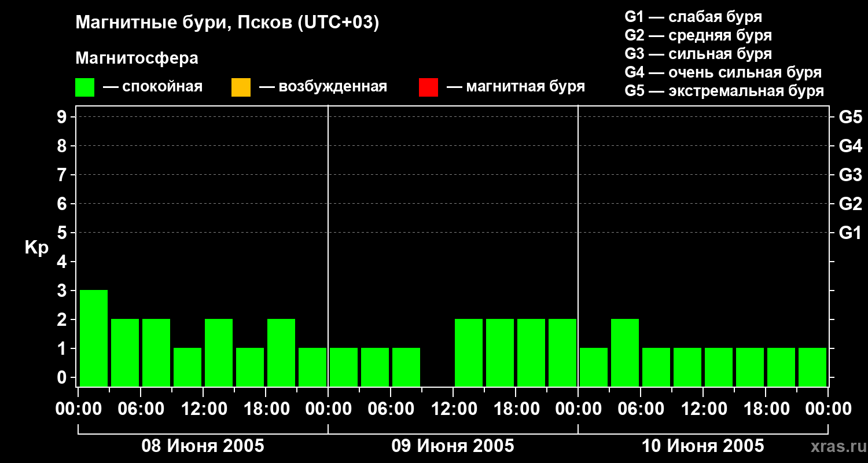Select the 'G4 — очень сильная буря' legend line
868x463 pixels.
[x=723, y=72]
